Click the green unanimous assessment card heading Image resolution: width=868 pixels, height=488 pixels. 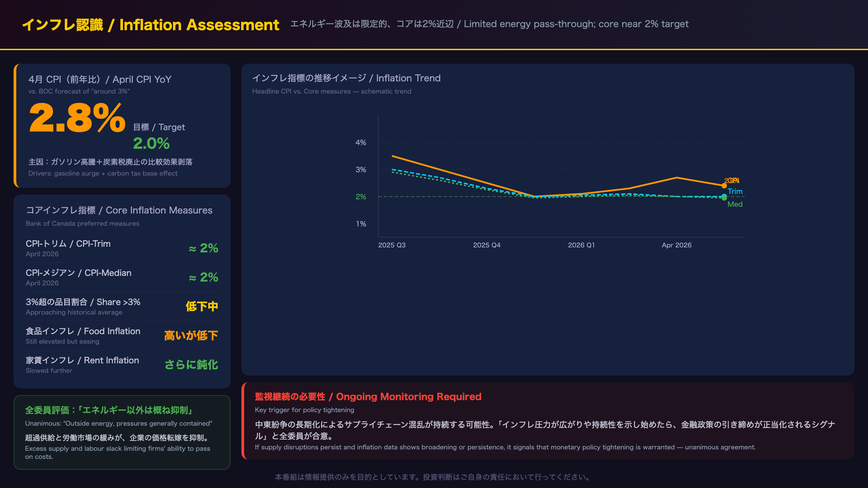click(x=109, y=410)
